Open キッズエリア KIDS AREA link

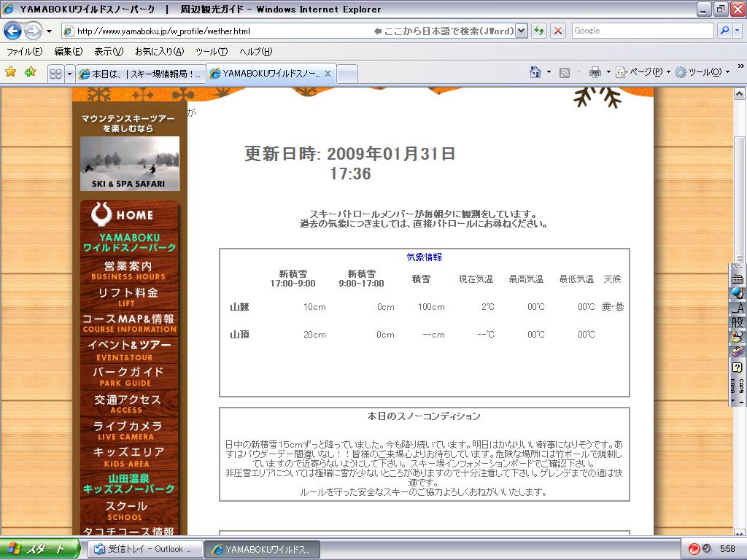129,456
